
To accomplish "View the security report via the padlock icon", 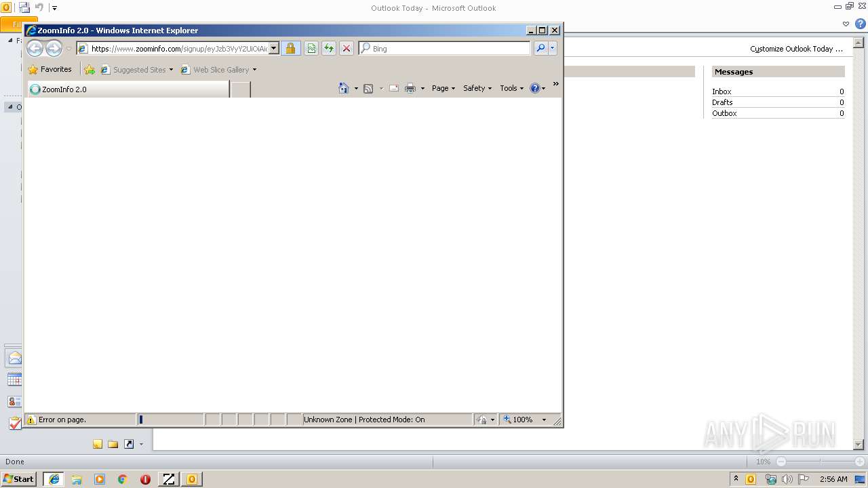I will [290, 49].
